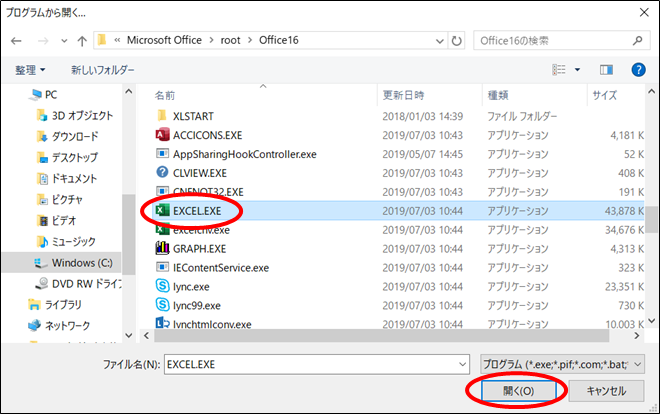Viewport: 660px width, 414px height.
Task: Click the キャンセル button
Action: click(606, 391)
